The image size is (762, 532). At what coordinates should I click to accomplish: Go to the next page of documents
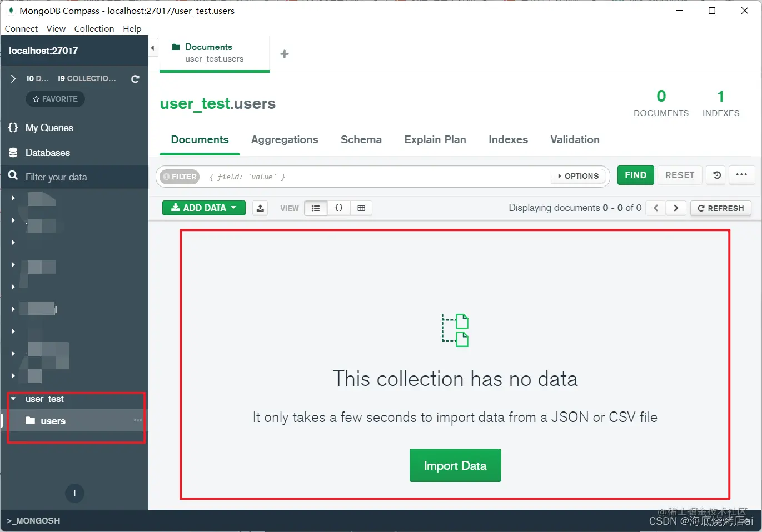point(676,208)
